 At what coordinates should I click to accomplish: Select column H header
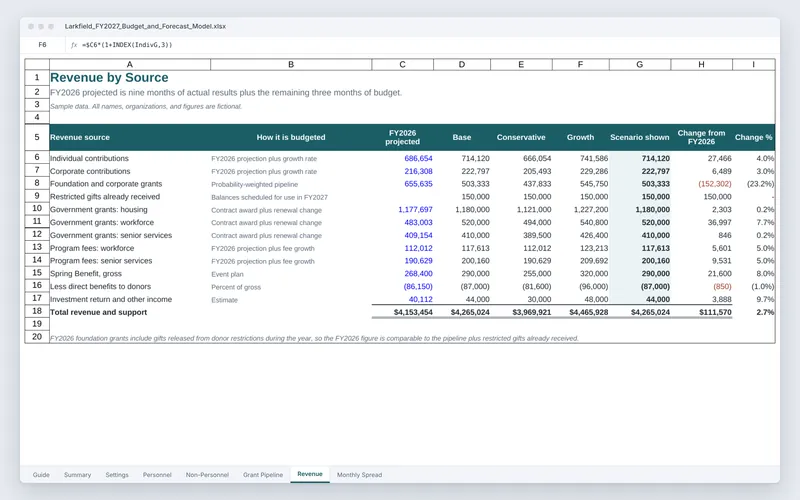(701, 64)
